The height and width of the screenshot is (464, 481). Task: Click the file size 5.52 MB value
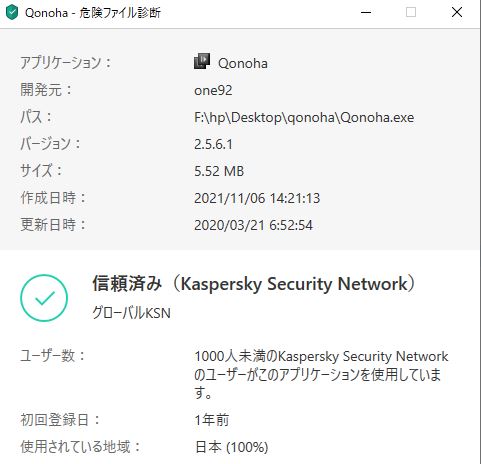(219, 171)
